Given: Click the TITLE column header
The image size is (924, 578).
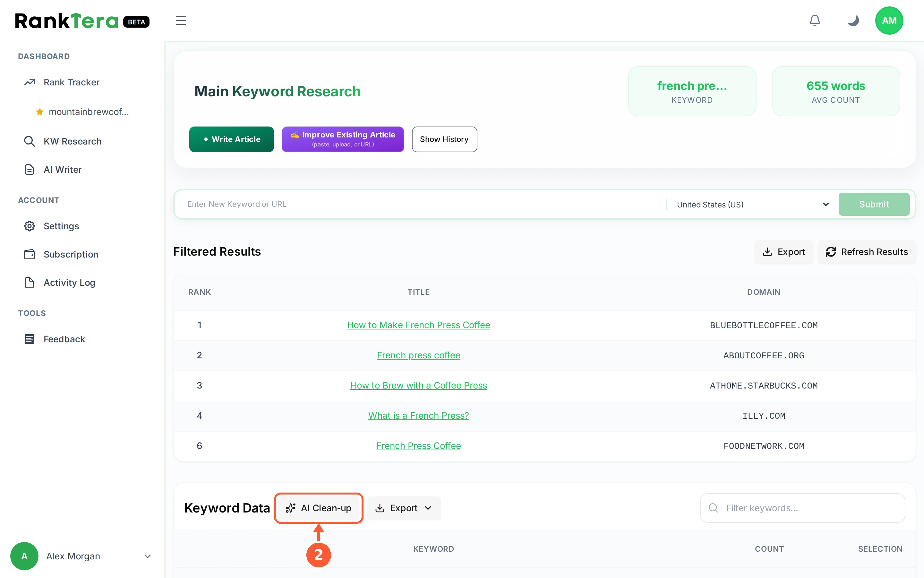Looking at the screenshot, I should 418,292.
